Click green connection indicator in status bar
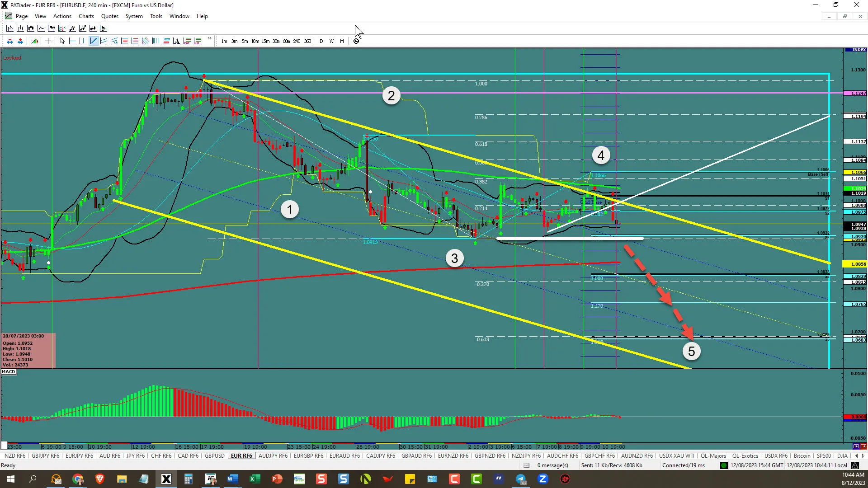This screenshot has width=868, height=488. pos(724,465)
